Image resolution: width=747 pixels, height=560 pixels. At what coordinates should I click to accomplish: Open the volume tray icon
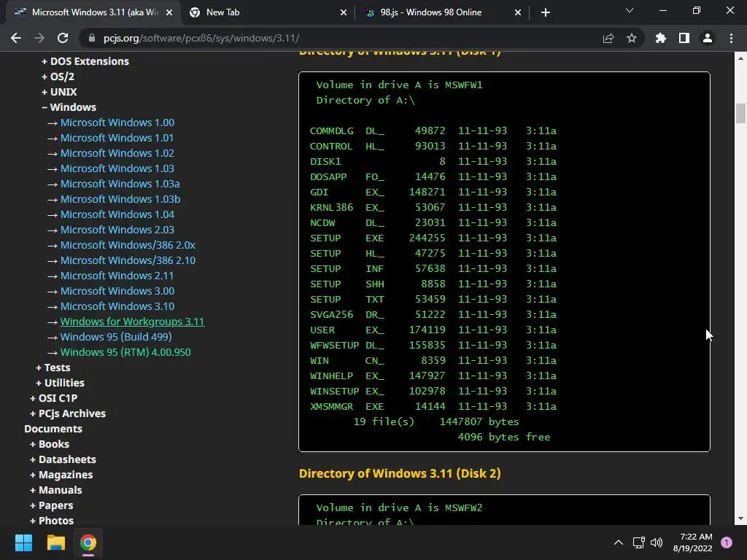657,542
